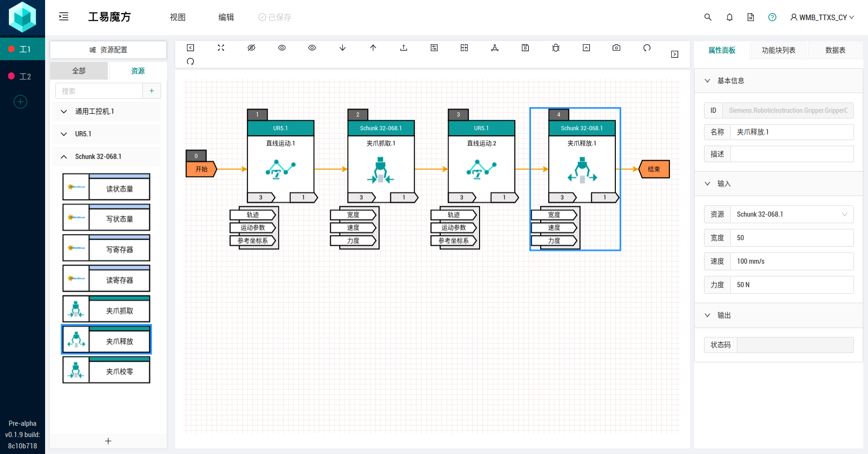Toggle the sidebar menu indent icon
This screenshot has width=868, height=454.
64,17
